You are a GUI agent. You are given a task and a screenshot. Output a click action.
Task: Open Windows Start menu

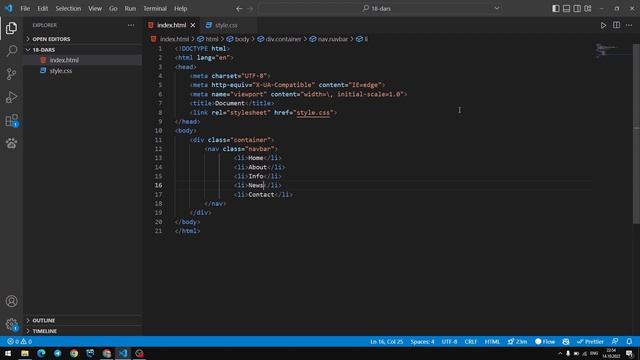tap(8, 353)
